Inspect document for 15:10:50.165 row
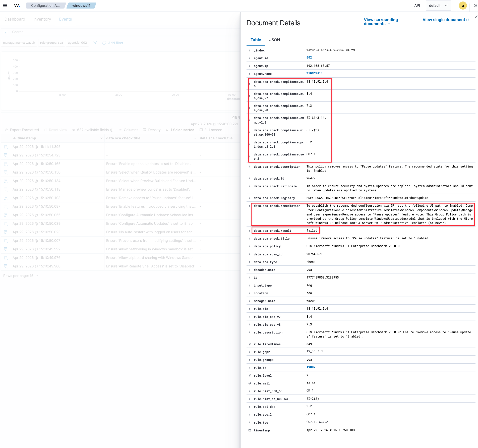This screenshot has width=478, height=448. (6, 164)
